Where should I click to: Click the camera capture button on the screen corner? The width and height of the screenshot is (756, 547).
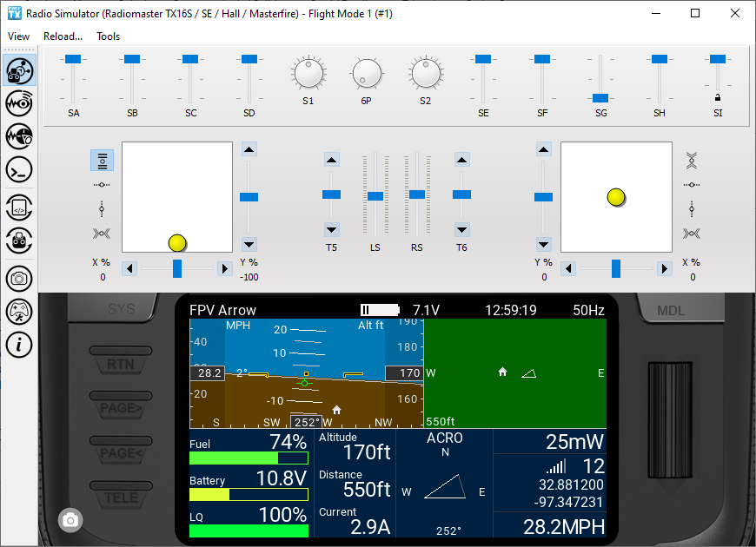pos(70,520)
